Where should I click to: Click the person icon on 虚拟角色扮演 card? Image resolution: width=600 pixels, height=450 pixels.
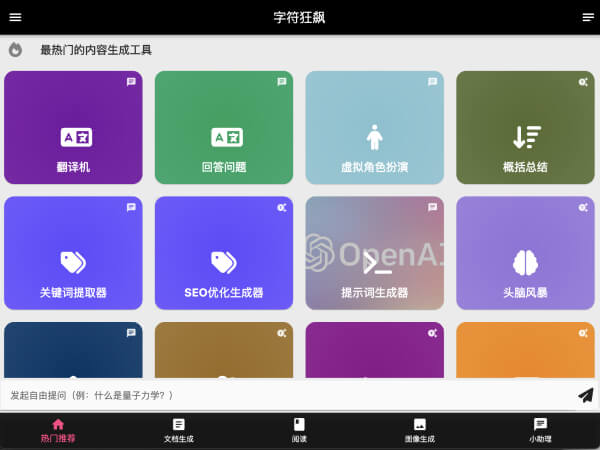[x=374, y=136]
